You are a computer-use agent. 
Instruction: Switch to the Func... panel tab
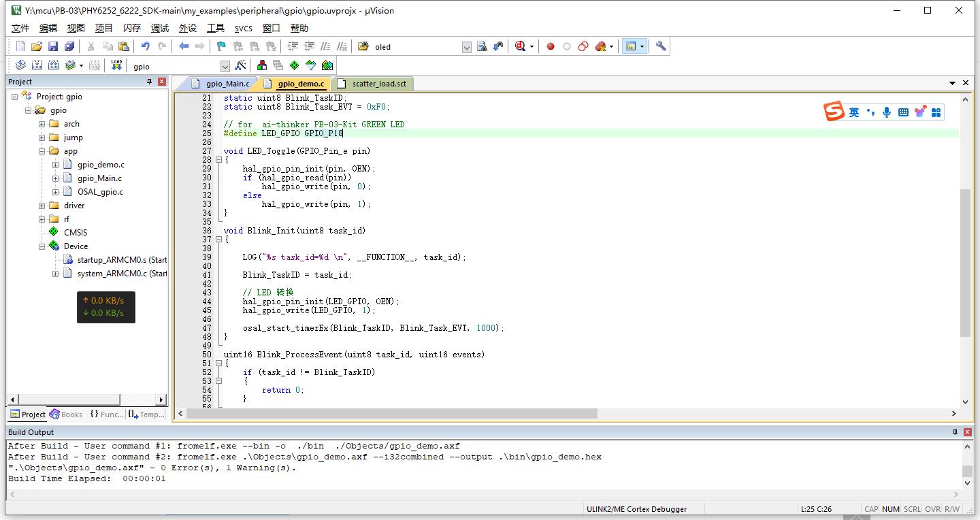(107, 414)
